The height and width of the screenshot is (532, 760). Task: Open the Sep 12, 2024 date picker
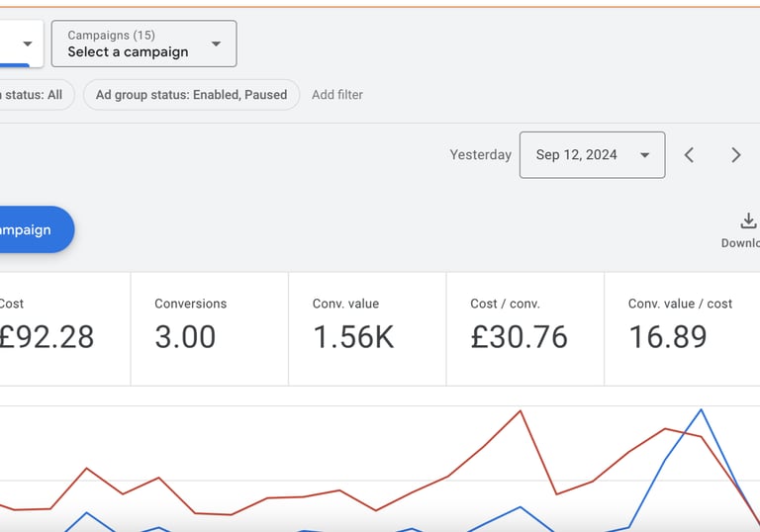592,155
